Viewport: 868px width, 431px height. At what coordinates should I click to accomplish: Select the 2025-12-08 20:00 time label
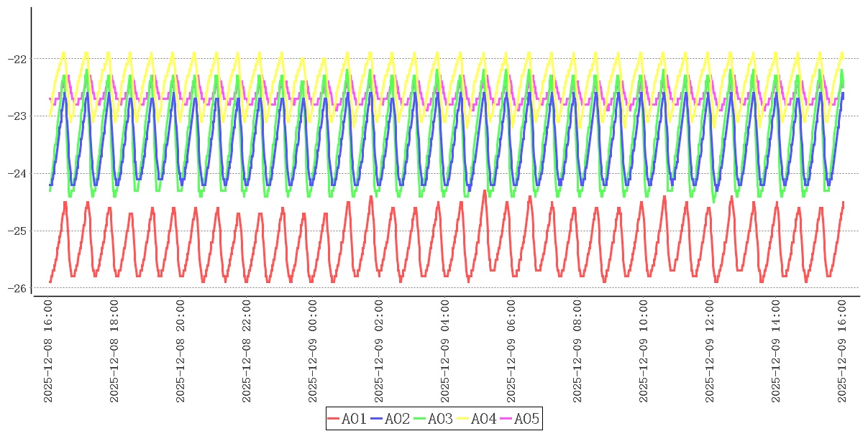[x=181, y=351]
